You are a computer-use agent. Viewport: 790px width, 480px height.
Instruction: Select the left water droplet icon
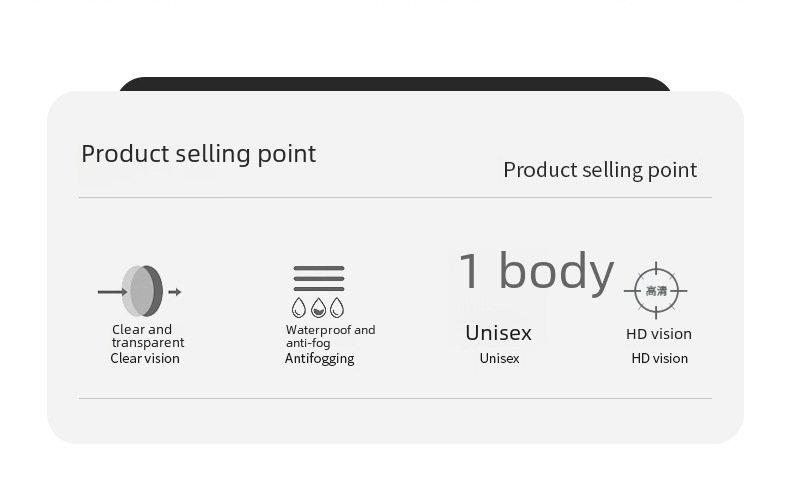coord(299,308)
